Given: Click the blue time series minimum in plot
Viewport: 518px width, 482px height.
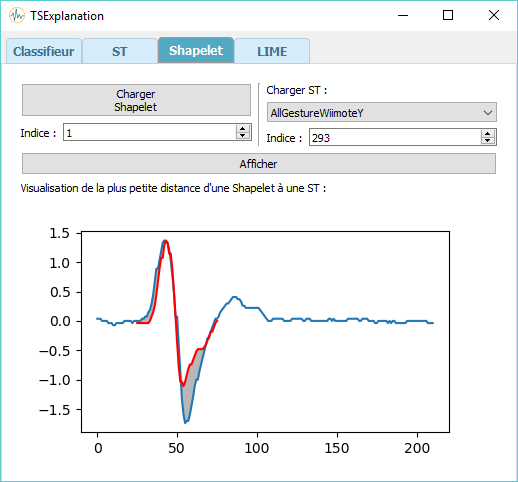Looking at the screenshot, I should 185,422.
